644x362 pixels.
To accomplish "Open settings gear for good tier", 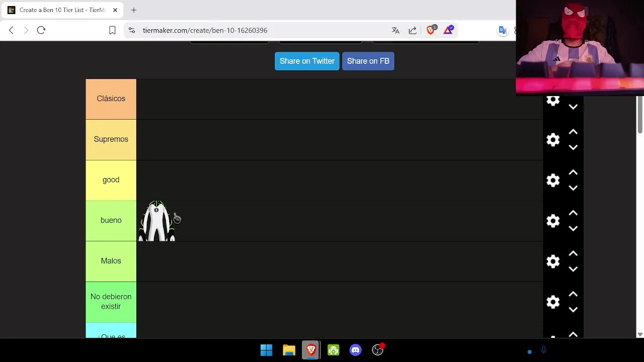I will click(553, 180).
